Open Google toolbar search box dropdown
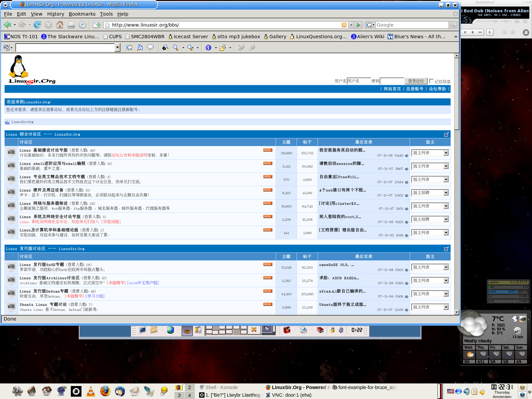This screenshot has width=532, height=399. click(x=117, y=48)
